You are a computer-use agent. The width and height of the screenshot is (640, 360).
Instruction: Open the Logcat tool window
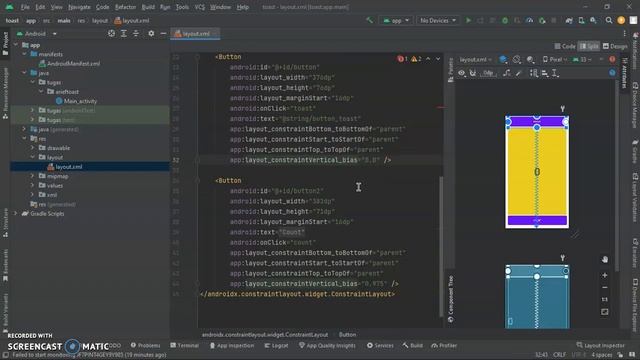coord(276,345)
